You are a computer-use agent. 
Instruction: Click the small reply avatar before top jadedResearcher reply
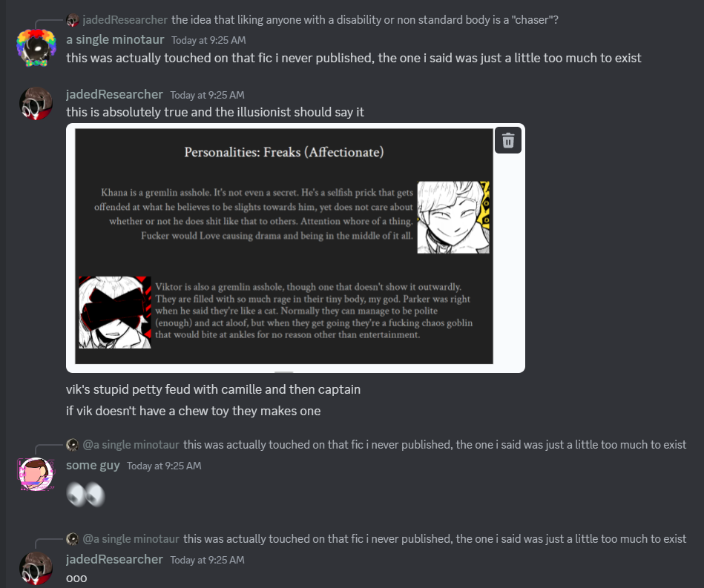tap(72, 20)
